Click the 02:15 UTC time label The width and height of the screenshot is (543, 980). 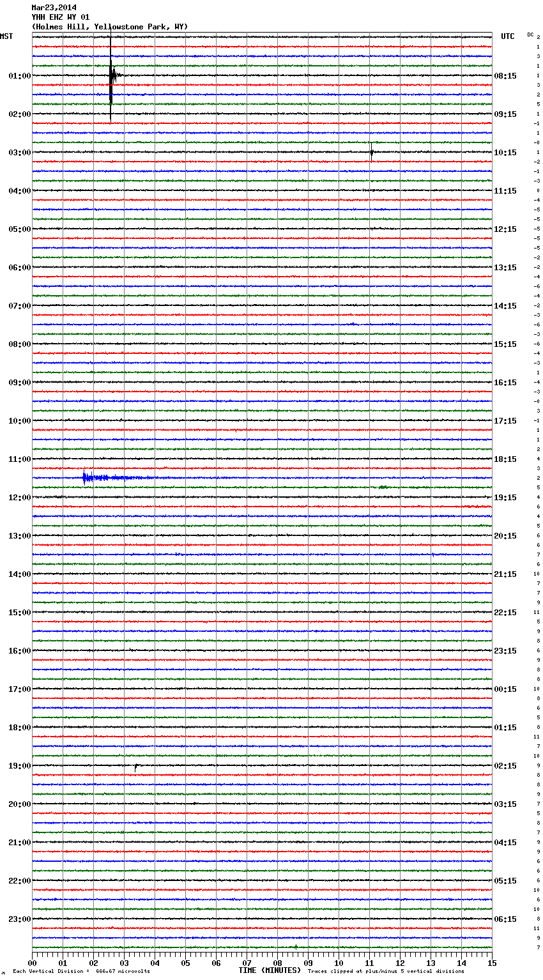click(505, 766)
